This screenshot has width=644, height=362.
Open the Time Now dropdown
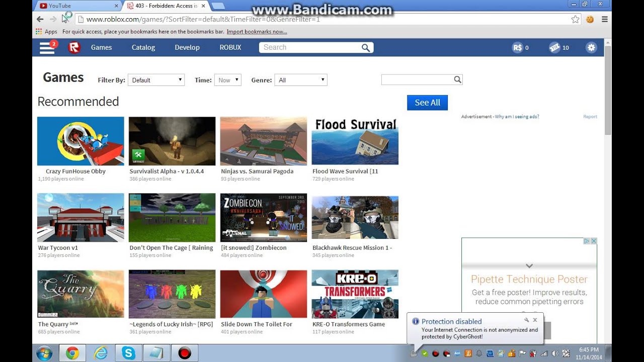(x=228, y=80)
